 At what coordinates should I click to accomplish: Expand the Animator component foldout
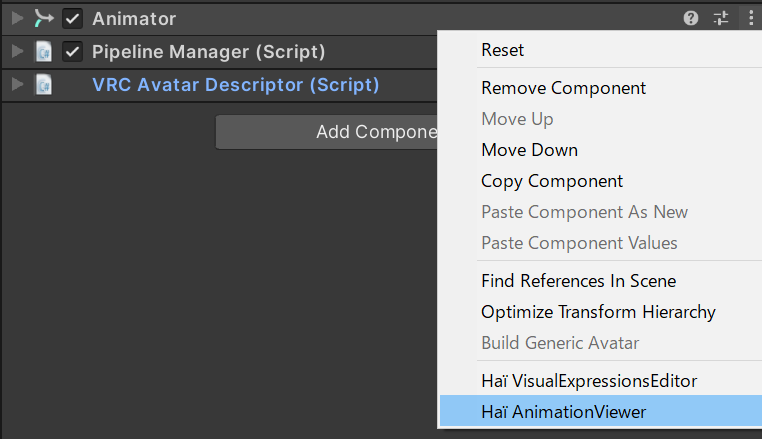[17, 18]
